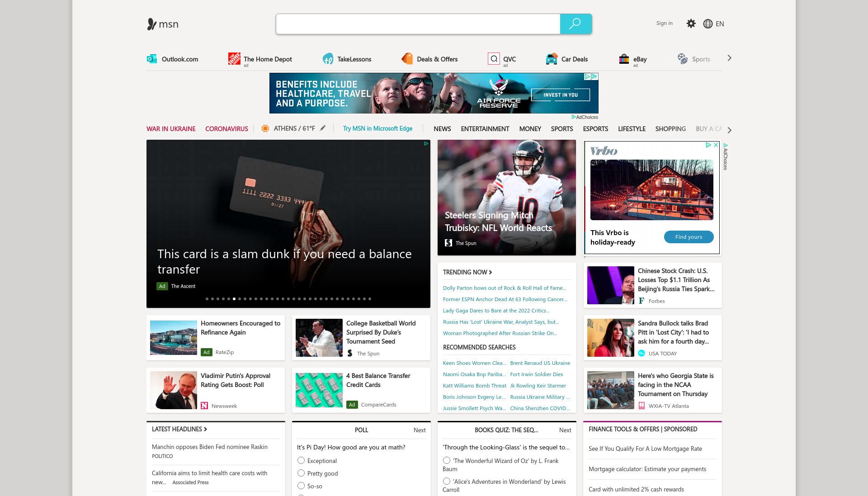Click into the MSN search field
Screen dimensions: 868x496
coord(418,24)
